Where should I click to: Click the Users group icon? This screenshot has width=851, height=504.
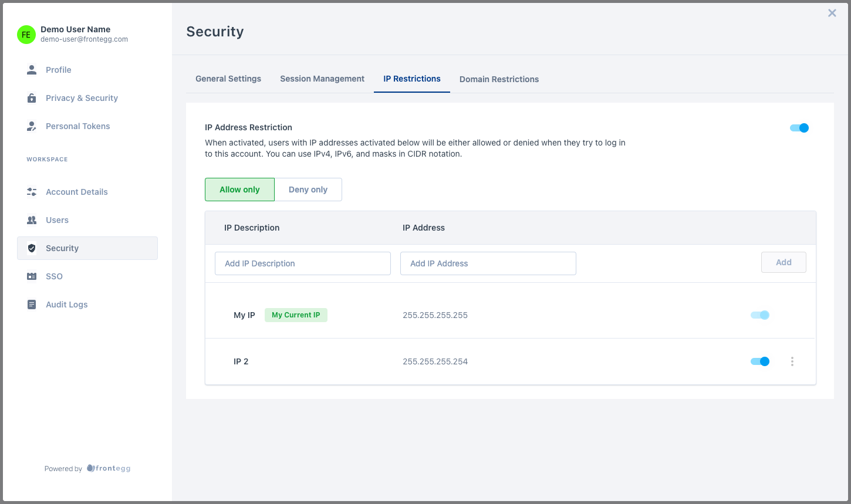[32, 220]
